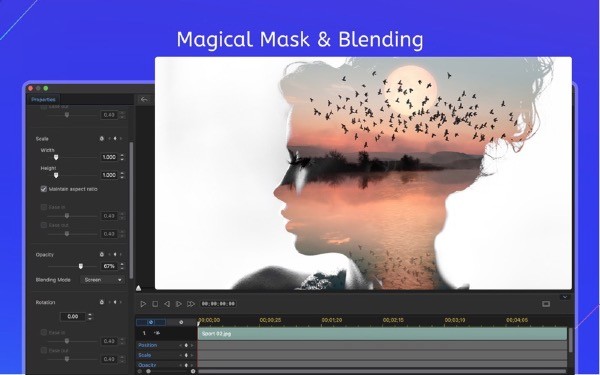Enable Ease in checkbox under Scale
The height and width of the screenshot is (375, 600).
tap(44, 207)
